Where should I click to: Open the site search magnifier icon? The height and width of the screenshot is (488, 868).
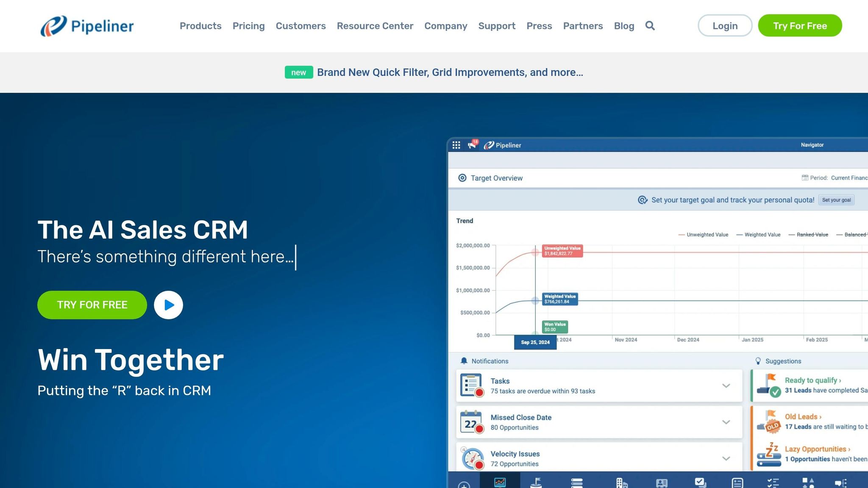pyautogui.click(x=650, y=26)
